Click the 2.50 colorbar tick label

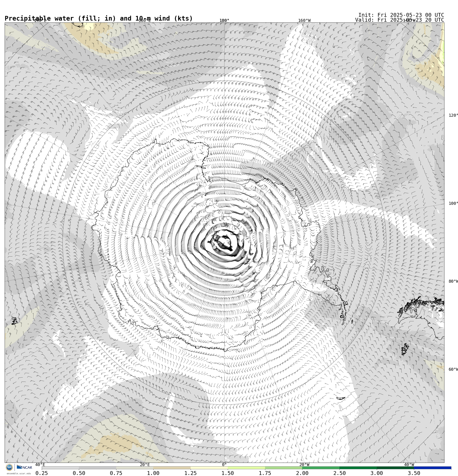tap(339, 473)
